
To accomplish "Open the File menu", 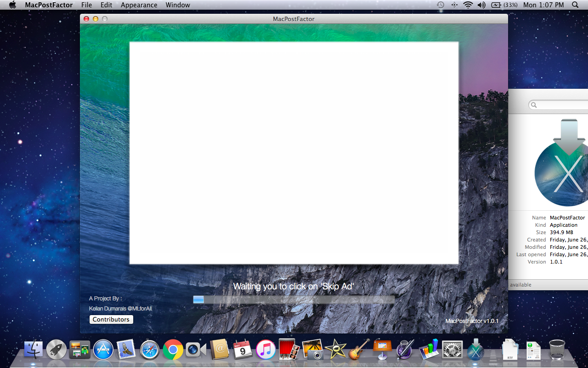I will (x=86, y=5).
